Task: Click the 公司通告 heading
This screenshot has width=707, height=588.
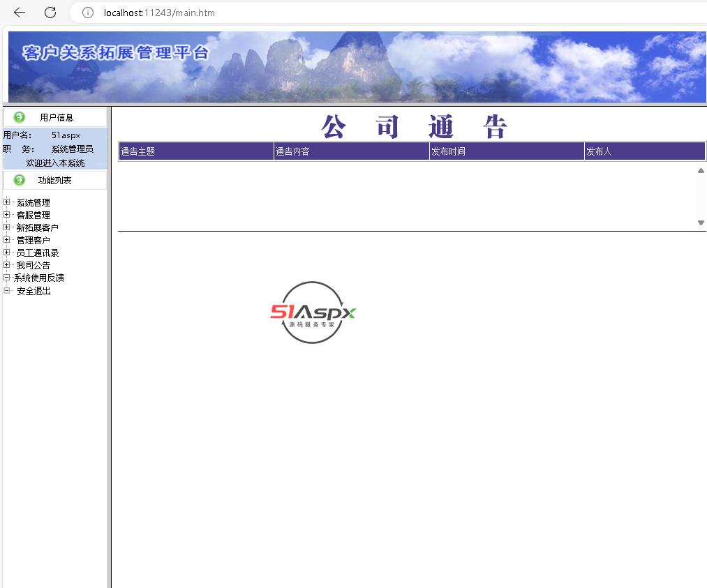Action: click(x=415, y=127)
